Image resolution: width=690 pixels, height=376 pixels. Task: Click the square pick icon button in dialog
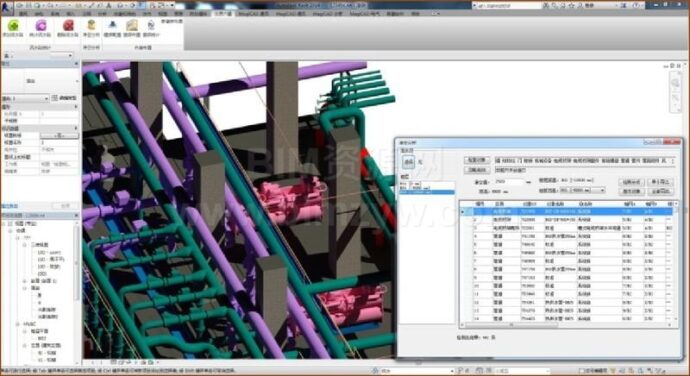coord(408,162)
